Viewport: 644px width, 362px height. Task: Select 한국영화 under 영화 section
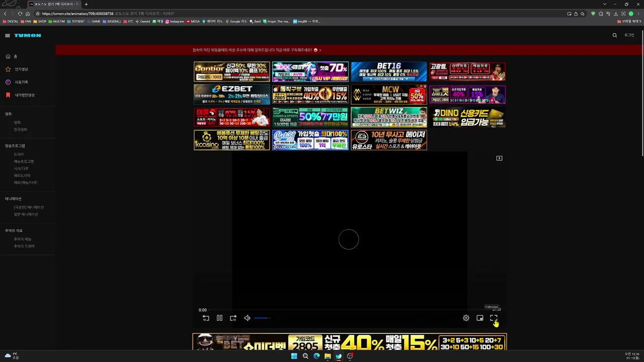(x=21, y=130)
